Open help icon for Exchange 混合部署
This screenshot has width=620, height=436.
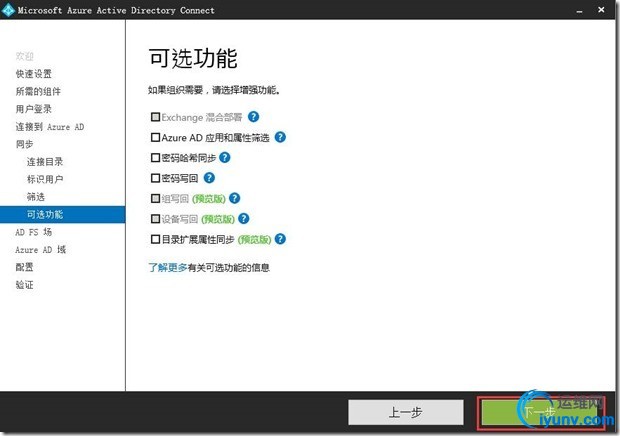[253, 117]
